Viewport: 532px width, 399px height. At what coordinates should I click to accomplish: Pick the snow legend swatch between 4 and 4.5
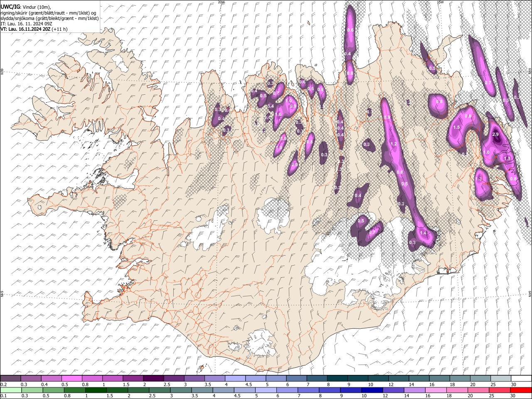(x=234, y=378)
